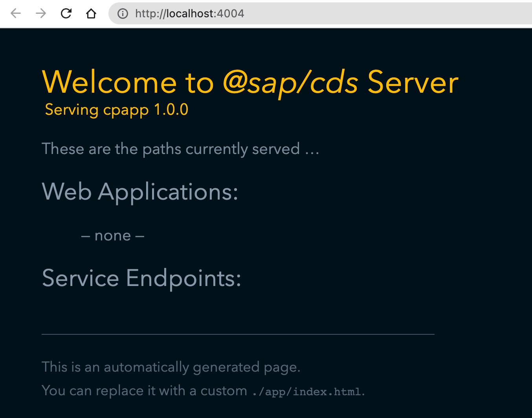532x418 pixels.
Task: Click the blank area below "Service Endpoints:"
Action: 238,312
